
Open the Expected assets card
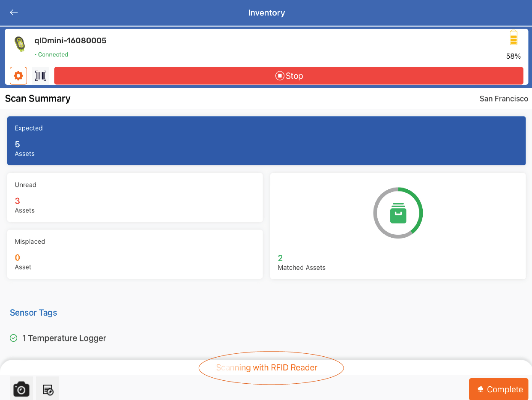[266, 140]
